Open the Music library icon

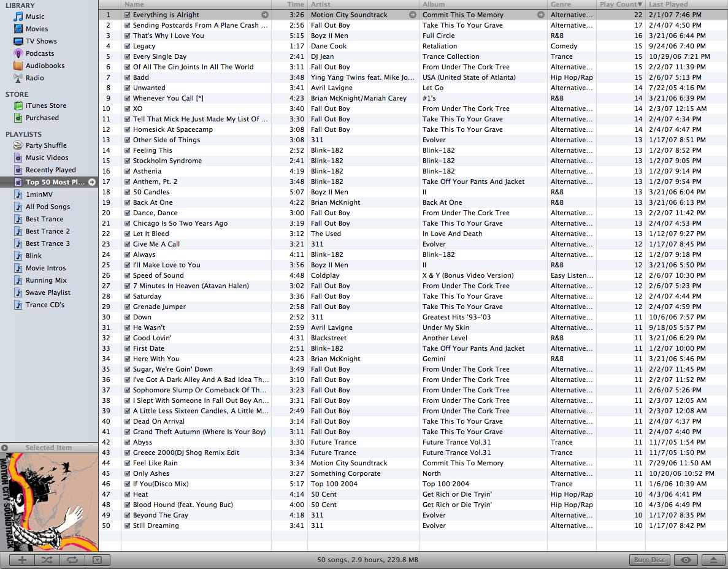(x=18, y=17)
